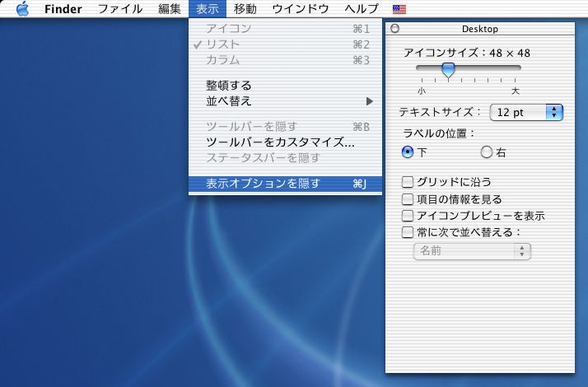Image resolution: width=588 pixels, height=387 pixels.
Task: Open the テキストサイズ 12 pt dropdown
Action: (526, 112)
